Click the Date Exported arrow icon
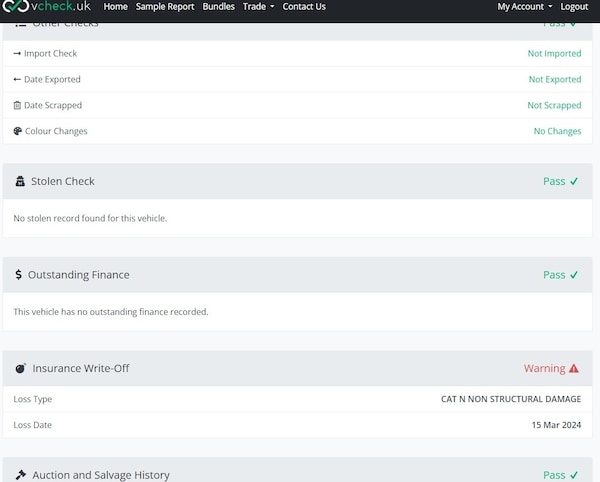 pos(17,79)
